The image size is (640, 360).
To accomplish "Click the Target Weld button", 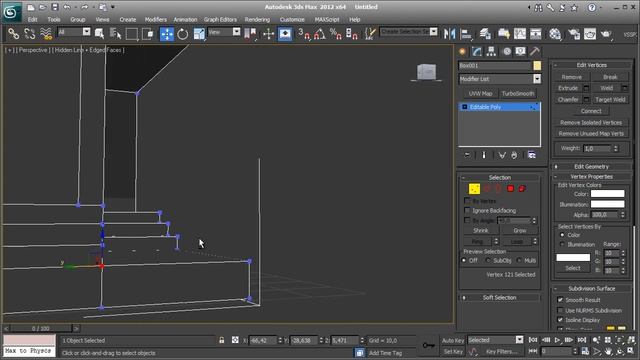I will pos(610,100).
